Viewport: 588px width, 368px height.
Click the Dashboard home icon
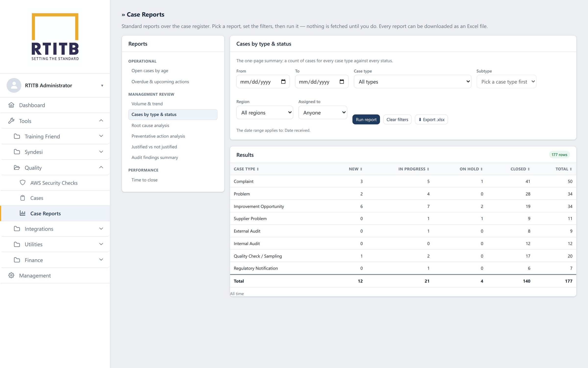(11, 105)
